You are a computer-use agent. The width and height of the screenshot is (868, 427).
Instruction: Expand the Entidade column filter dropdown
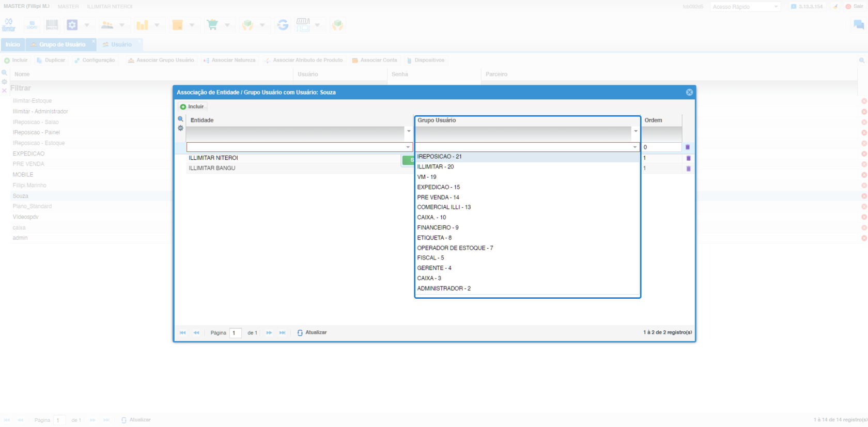pyautogui.click(x=409, y=131)
